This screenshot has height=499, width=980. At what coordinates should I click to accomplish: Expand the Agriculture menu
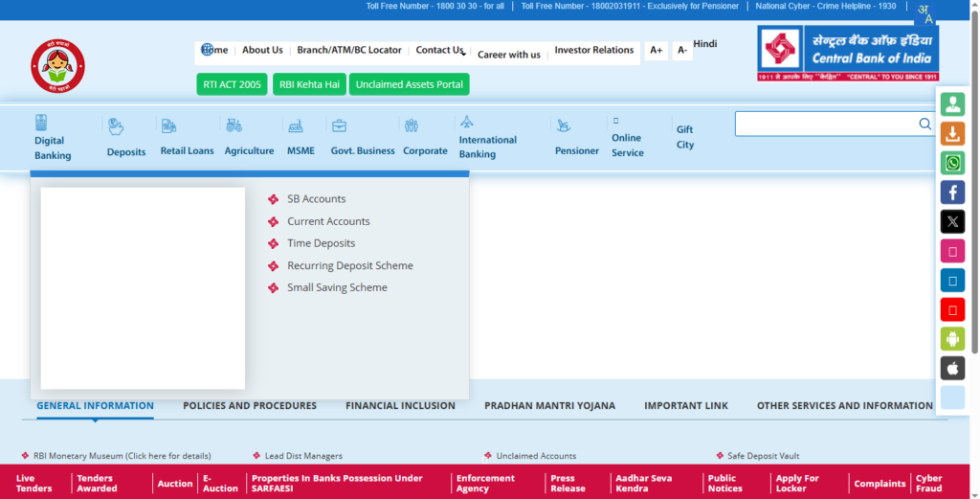click(250, 150)
